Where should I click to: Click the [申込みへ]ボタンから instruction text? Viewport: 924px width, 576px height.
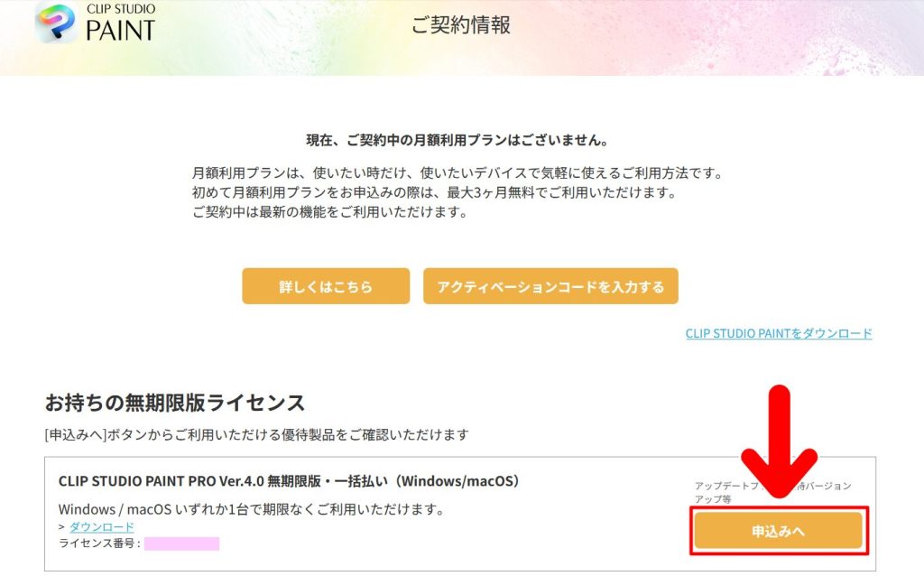256,435
